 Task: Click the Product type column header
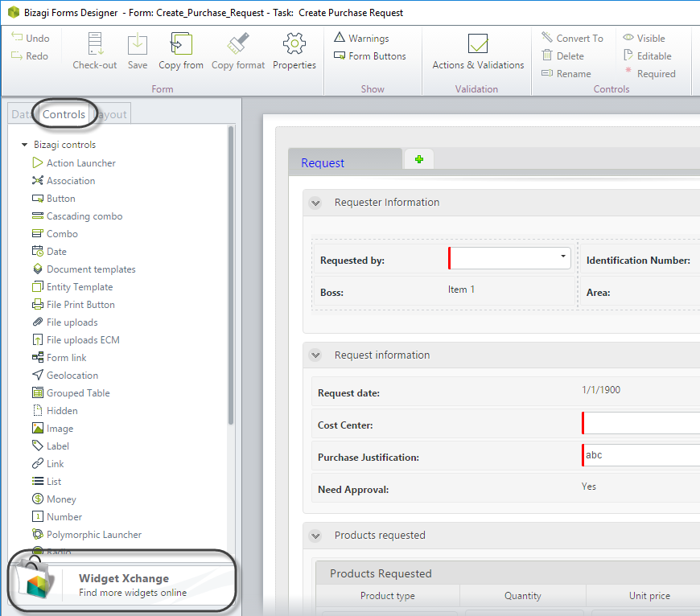pyautogui.click(x=388, y=596)
